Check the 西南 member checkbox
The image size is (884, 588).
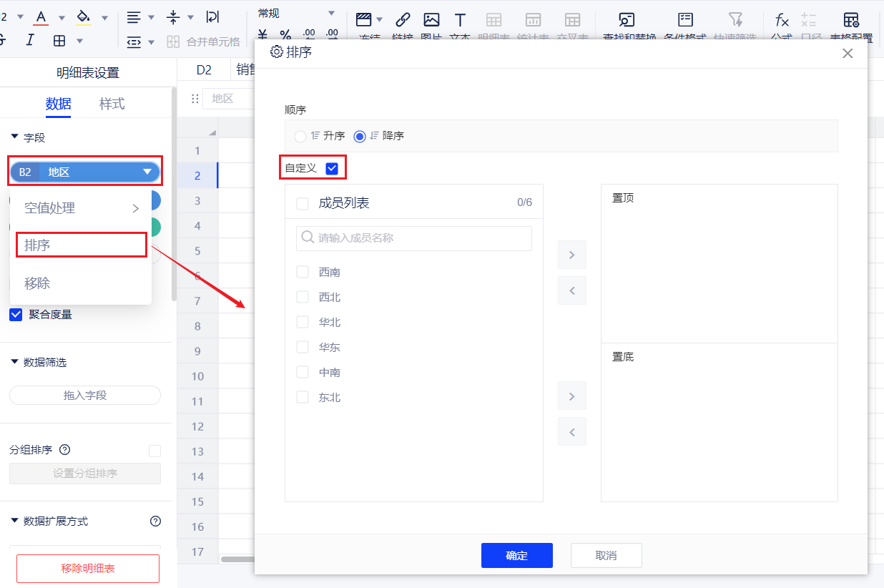[x=303, y=272]
